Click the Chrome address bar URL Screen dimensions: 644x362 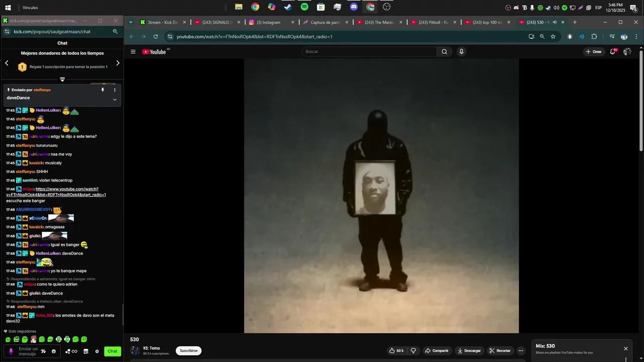pos(347,37)
